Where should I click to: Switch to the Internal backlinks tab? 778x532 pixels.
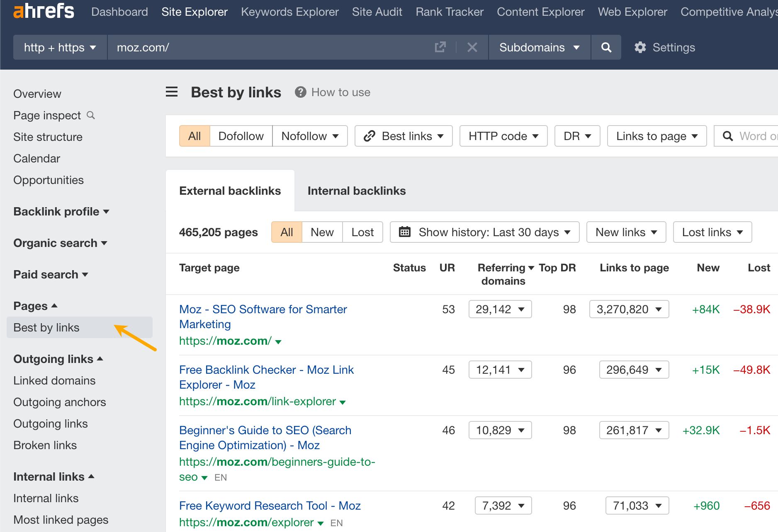coord(356,191)
